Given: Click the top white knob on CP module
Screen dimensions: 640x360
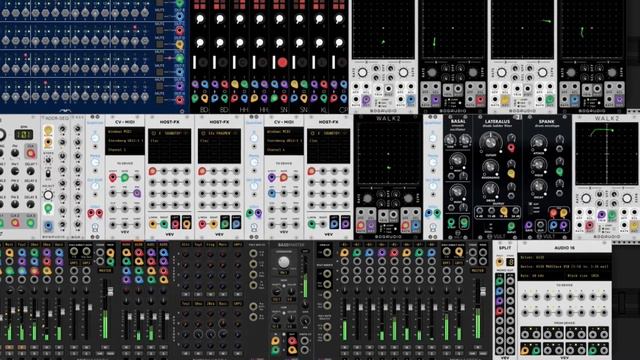Looking at the screenshot, I should pyautogui.click(x=339, y=19).
